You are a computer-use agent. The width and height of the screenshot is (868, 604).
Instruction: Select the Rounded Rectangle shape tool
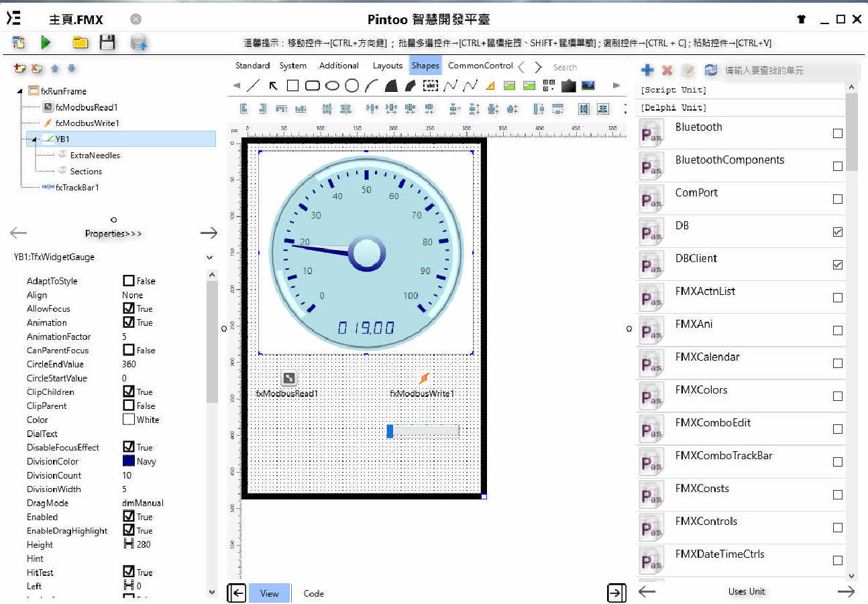(312, 85)
